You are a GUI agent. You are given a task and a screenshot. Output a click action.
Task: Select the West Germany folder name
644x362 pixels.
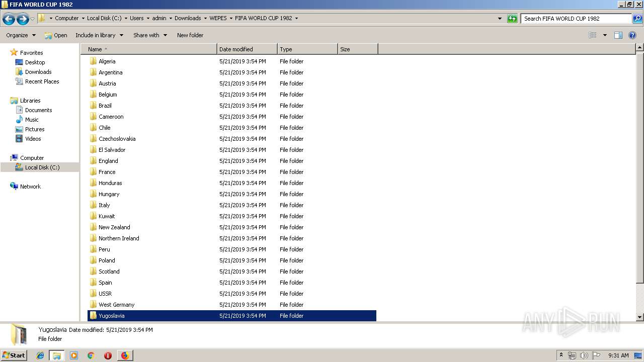[116, 305]
